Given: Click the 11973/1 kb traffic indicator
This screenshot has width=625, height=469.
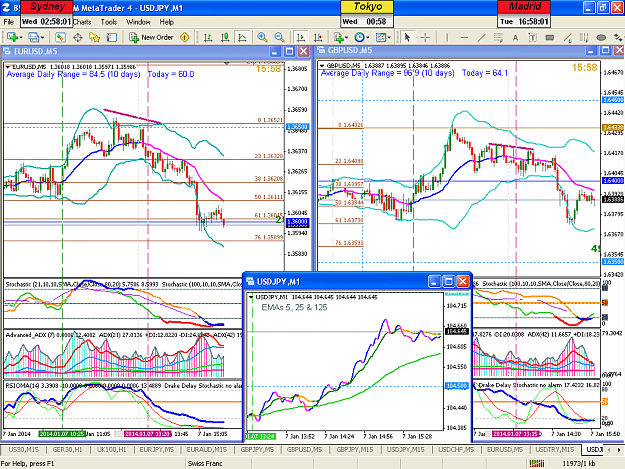Looking at the screenshot, I should 579,463.
